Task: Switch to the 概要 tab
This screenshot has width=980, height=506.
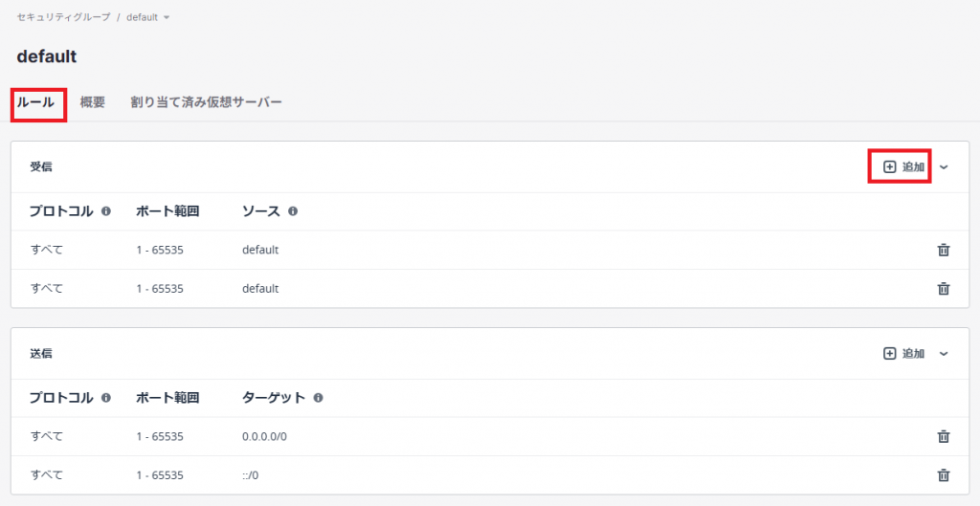Action: tap(93, 102)
